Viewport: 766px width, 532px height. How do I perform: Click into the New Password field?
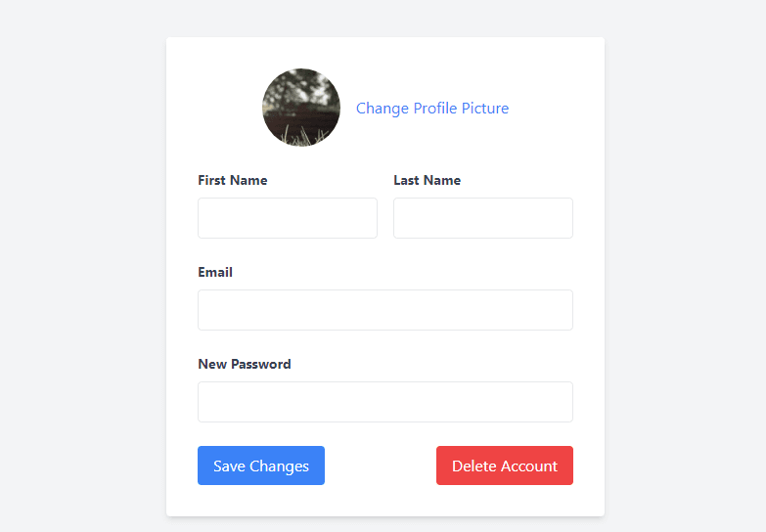point(385,402)
